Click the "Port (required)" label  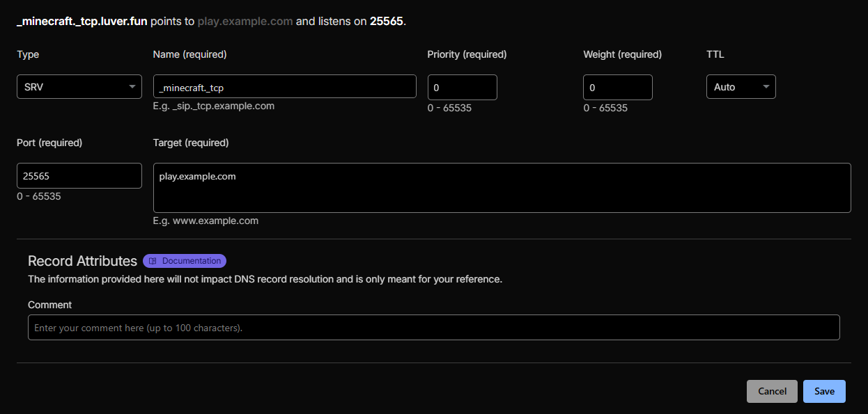pyautogui.click(x=49, y=143)
